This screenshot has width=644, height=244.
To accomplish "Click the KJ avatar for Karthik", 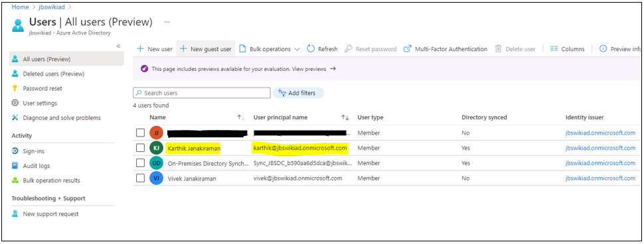I will pyautogui.click(x=156, y=148).
